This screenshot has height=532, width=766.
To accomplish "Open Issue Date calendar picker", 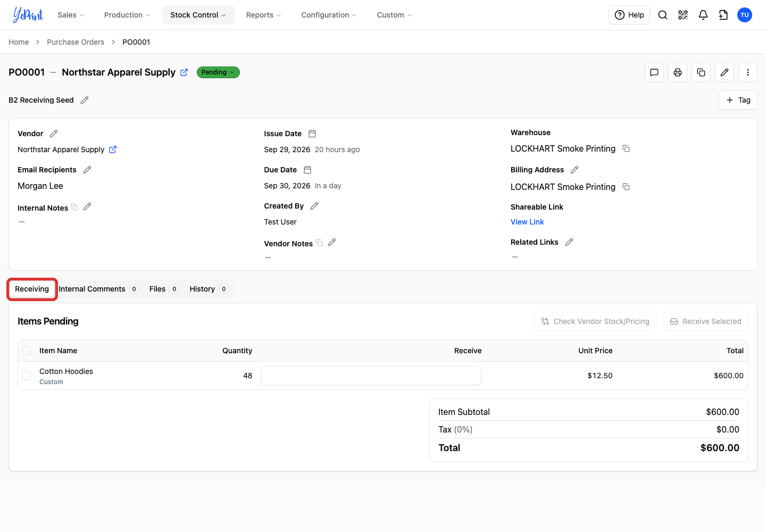I will pyautogui.click(x=312, y=134).
